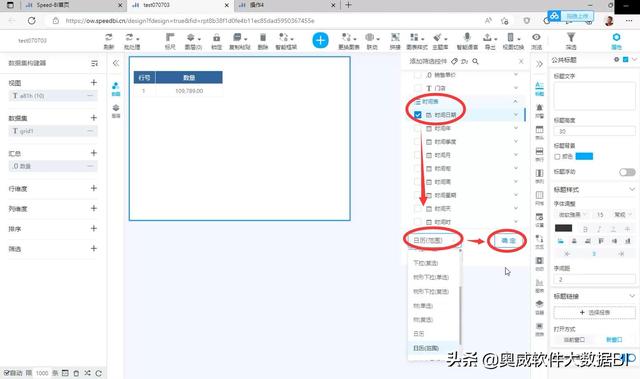Check the 时间月 checkbox
Screen dimensions: 640x379
tap(418, 155)
